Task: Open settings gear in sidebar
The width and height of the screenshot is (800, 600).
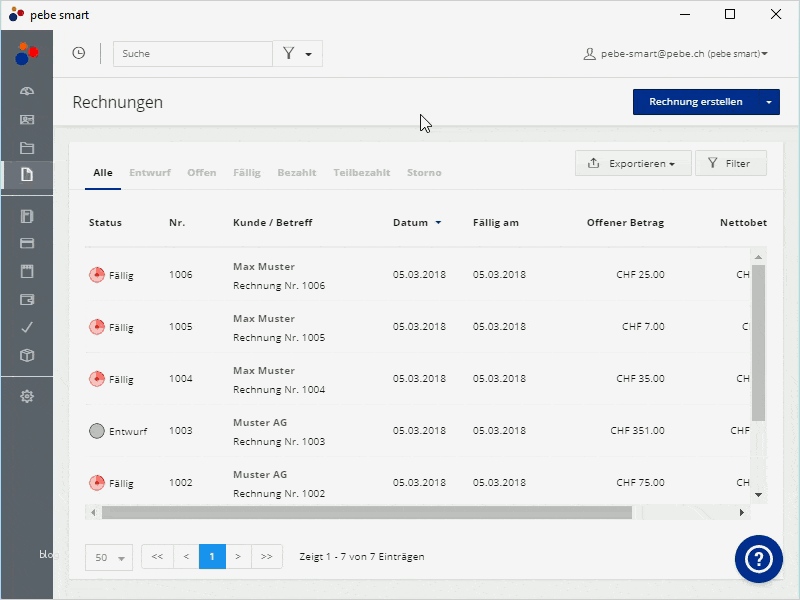Action: click(x=27, y=396)
